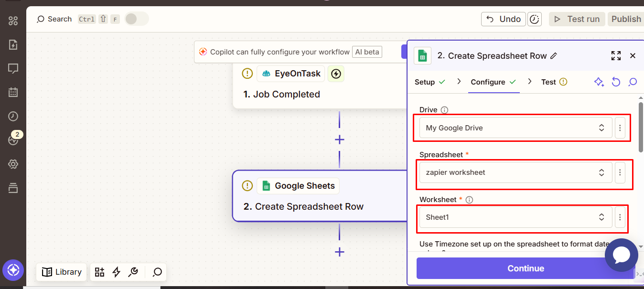
Task: Open the Spreadsheet dropdown showing zapier worksheet
Action: (515, 172)
